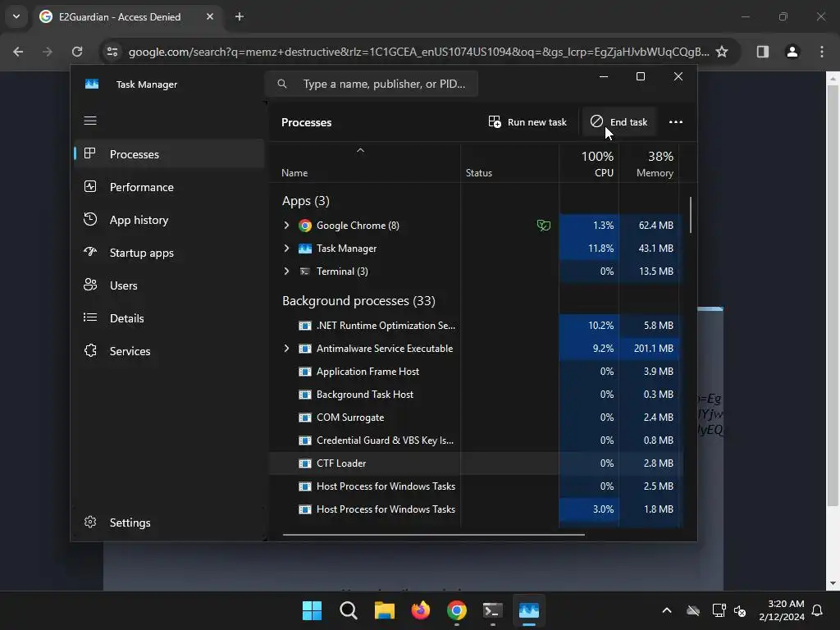Sort processes by Memory column
This screenshot has height=630, width=840.
point(650,164)
